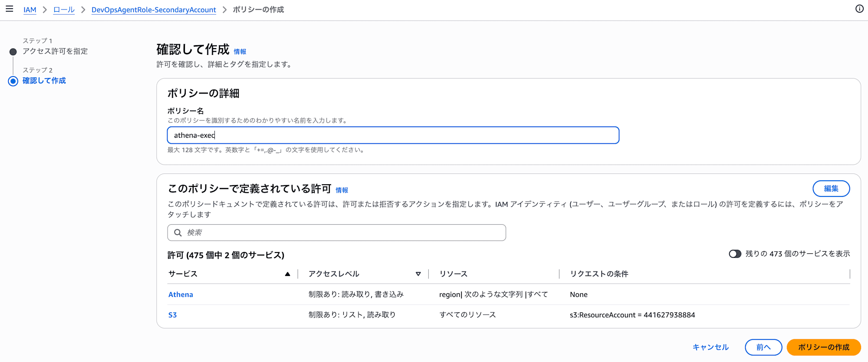The image size is (868, 362).
Task: Open the hamburger navigation menu
Action: point(9,9)
